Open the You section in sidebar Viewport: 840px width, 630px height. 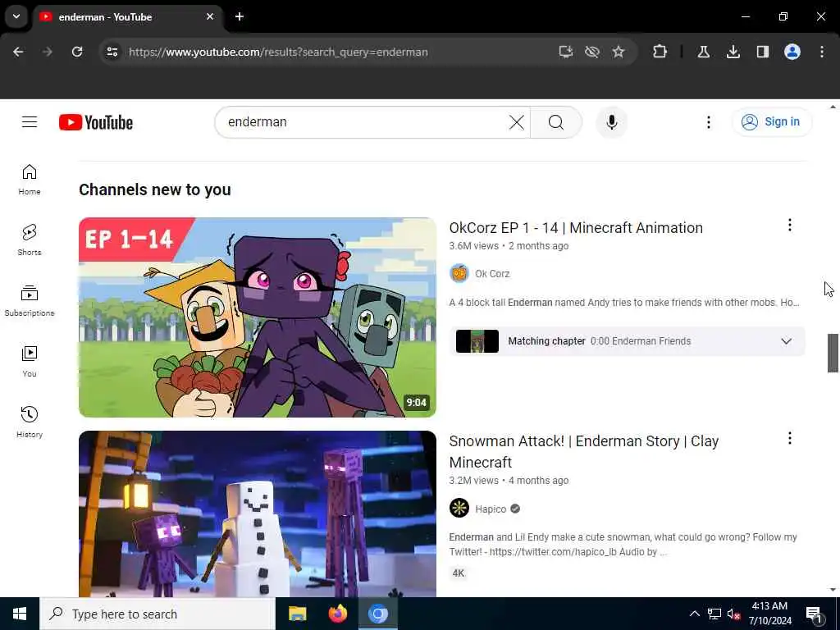click(x=30, y=362)
